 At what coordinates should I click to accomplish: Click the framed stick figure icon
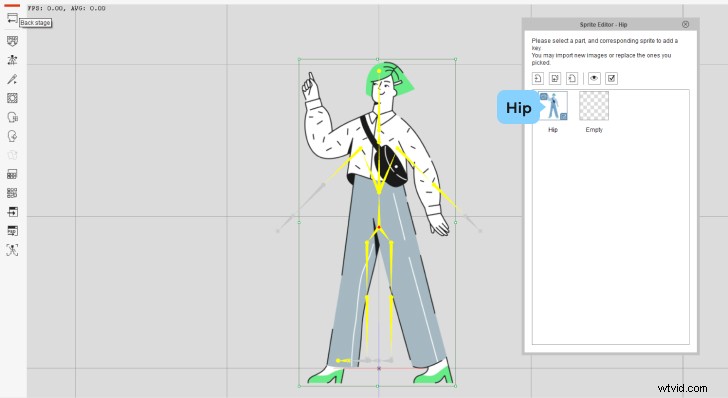(12, 250)
